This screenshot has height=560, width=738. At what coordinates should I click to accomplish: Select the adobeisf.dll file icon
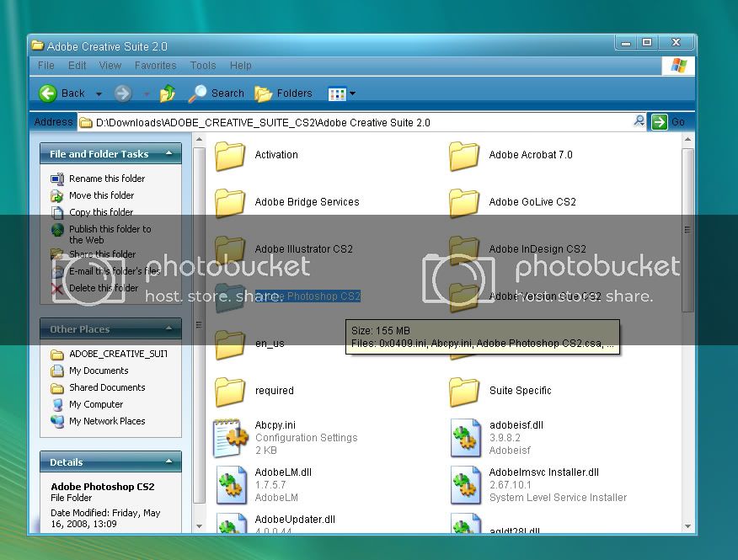tap(465, 438)
